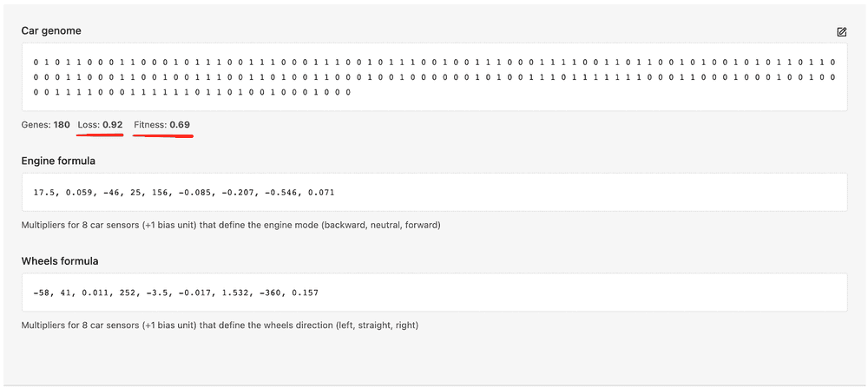
Task: Click the "Genes: 180" label
Action: 46,125
